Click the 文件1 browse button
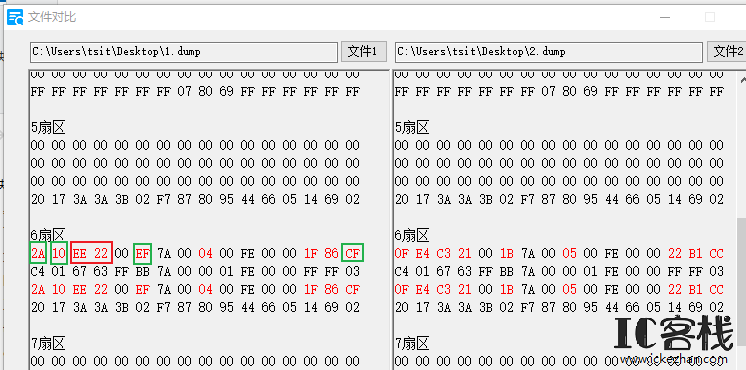 click(363, 51)
